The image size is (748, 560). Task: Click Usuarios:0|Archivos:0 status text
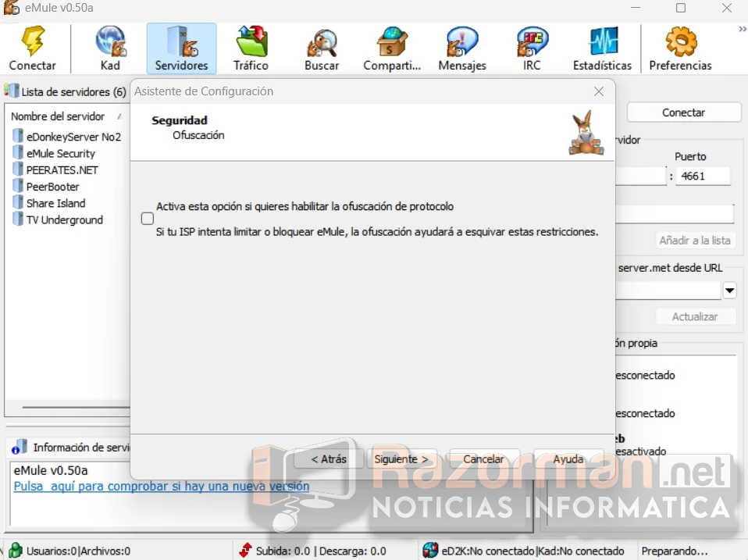(x=78, y=551)
